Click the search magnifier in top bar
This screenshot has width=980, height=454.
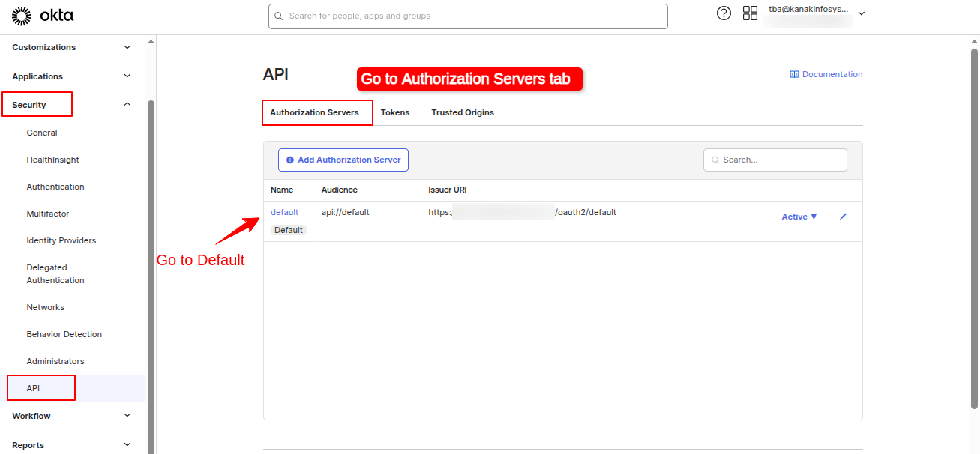(279, 16)
